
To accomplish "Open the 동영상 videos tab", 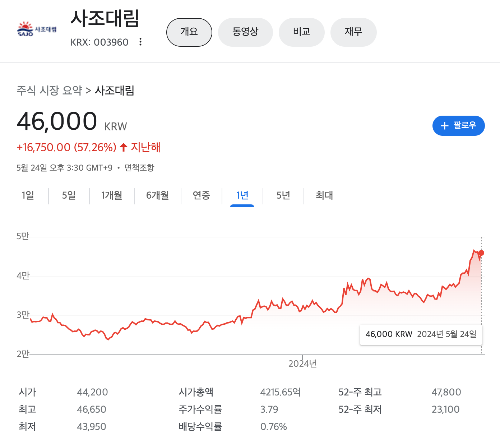I will (245, 32).
